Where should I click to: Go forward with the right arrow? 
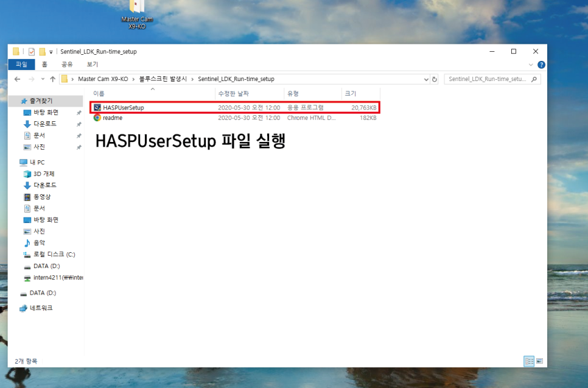(32, 79)
